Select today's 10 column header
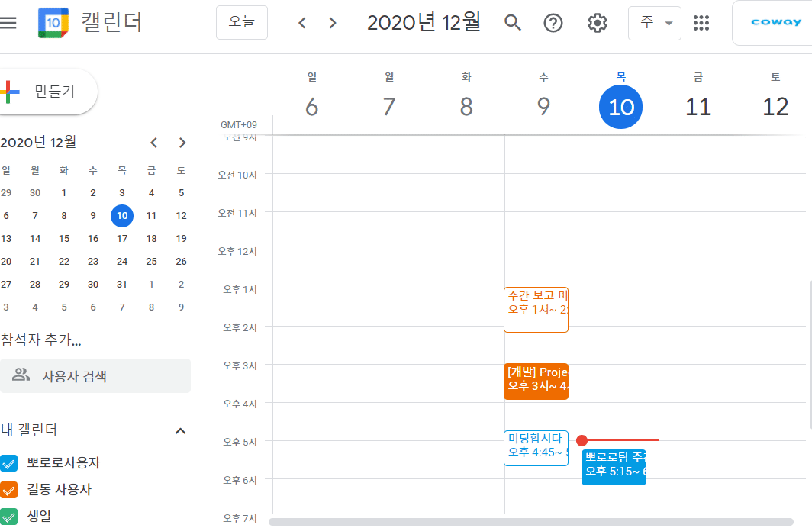Image resolution: width=812 pixels, height=528 pixels. pyautogui.click(x=620, y=107)
